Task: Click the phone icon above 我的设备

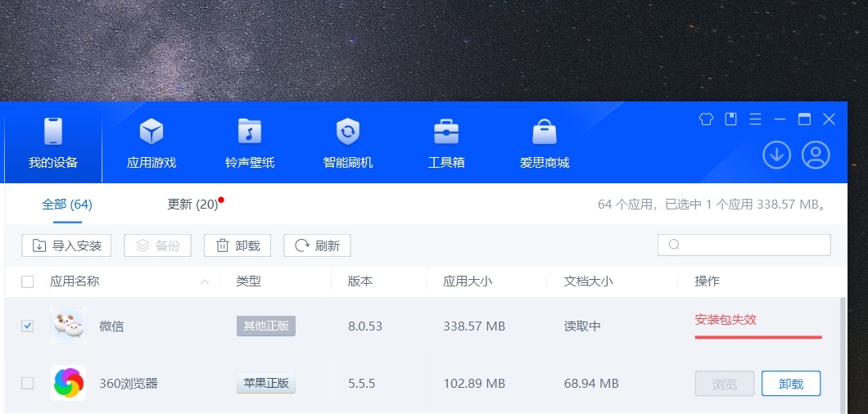Action: 53,132
